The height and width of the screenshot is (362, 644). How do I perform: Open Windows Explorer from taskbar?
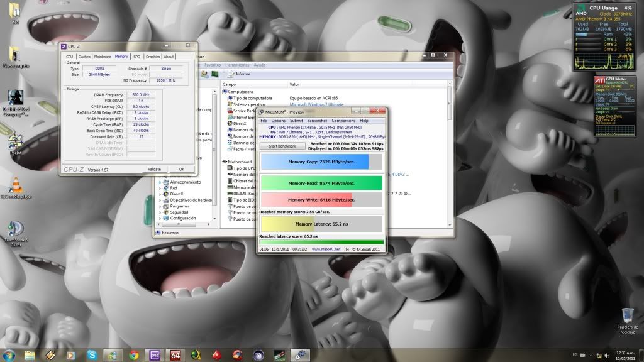[x=30, y=355]
